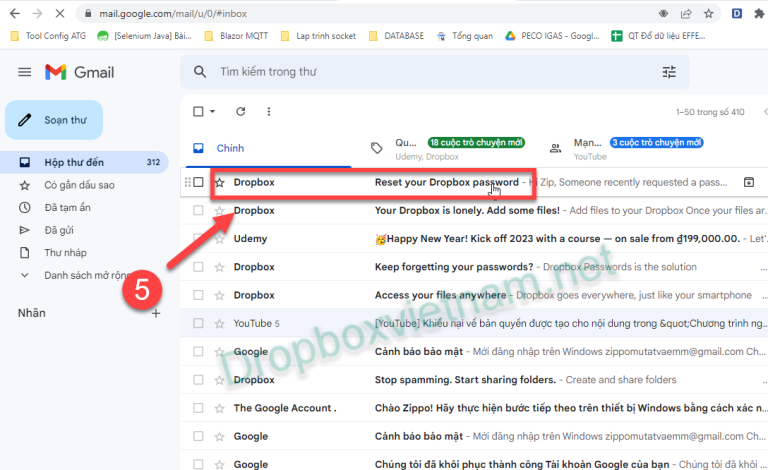Archive the Reset your Dropbox password email
The width and height of the screenshot is (768, 470).
pos(748,182)
